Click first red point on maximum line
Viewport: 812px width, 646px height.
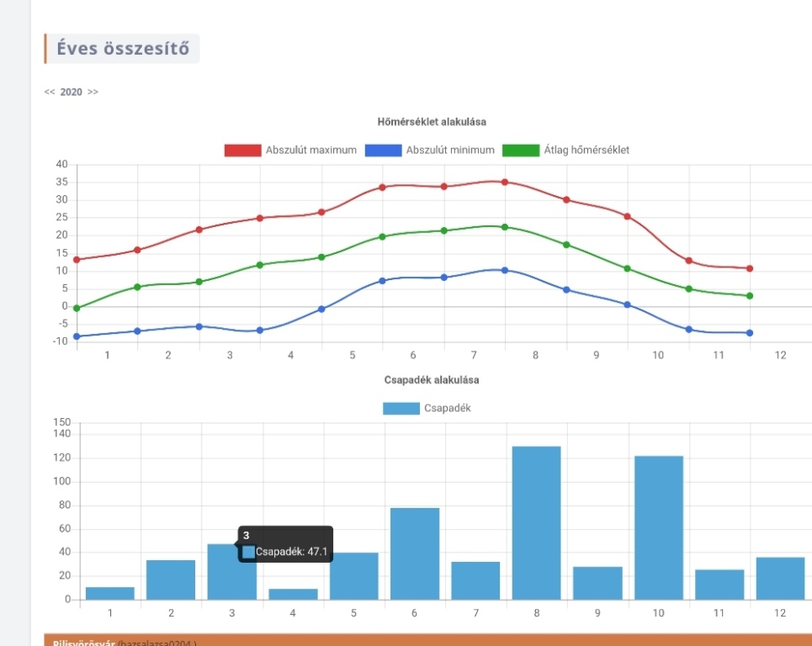pos(77,260)
